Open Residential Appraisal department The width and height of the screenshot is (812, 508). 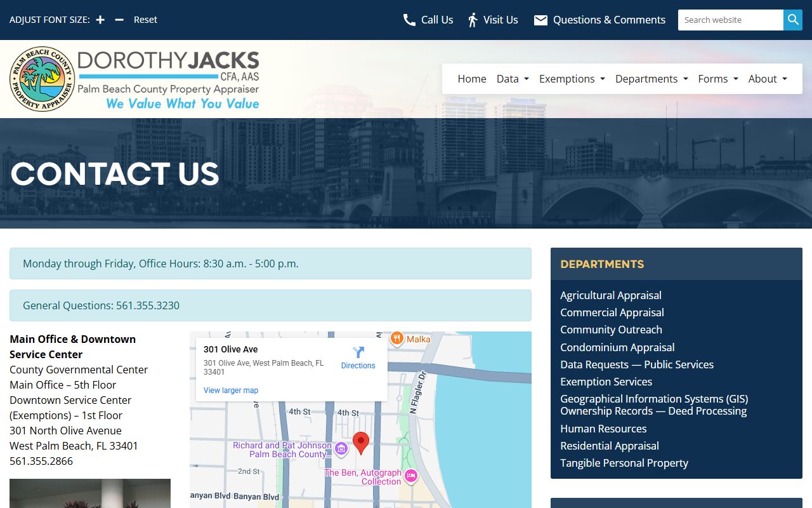(610, 446)
